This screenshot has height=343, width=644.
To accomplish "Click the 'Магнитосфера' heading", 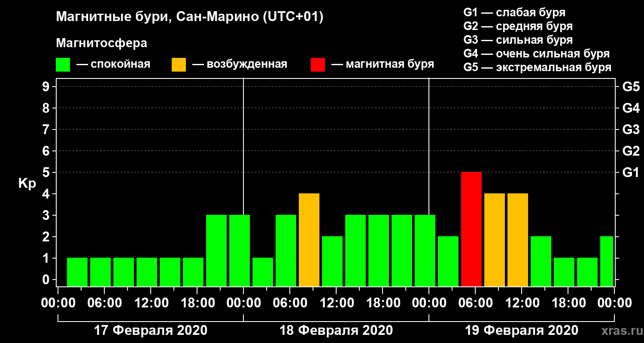I will 101,43.
